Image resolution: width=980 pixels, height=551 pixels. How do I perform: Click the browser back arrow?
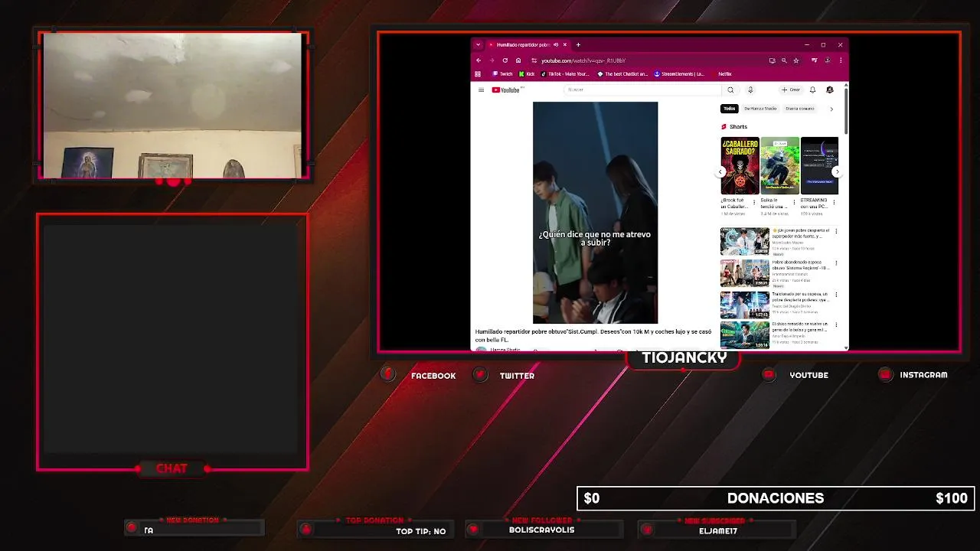(x=479, y=60)
